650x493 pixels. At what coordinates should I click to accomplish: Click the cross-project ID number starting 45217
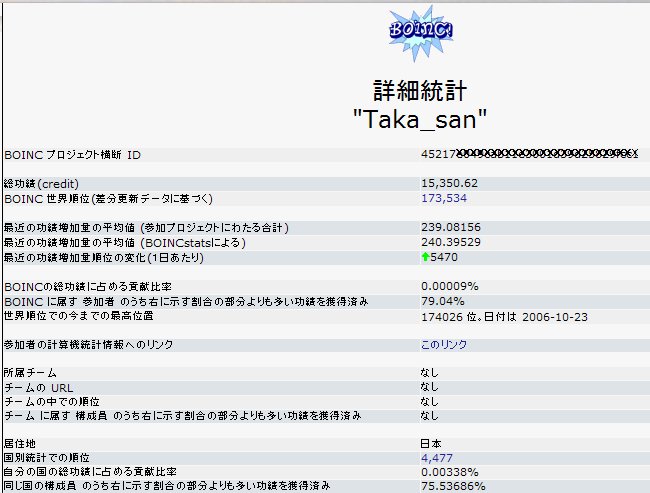click(529, 154)
